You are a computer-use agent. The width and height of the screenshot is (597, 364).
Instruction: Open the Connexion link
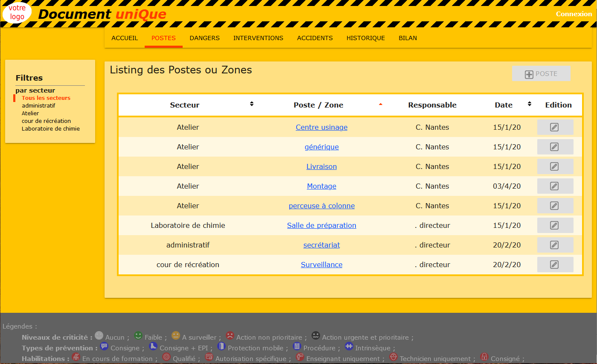coord(574,14)
